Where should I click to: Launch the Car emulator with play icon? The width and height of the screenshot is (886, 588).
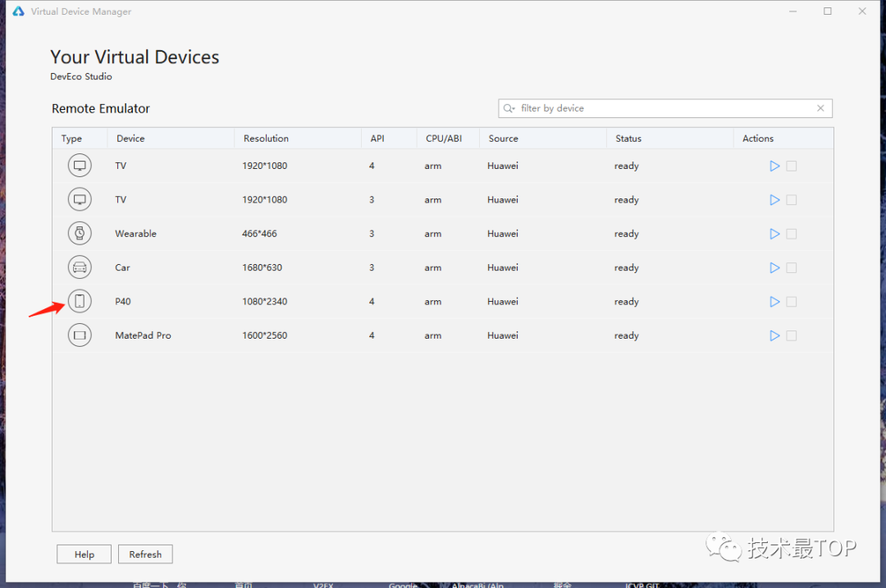(774, 267)
